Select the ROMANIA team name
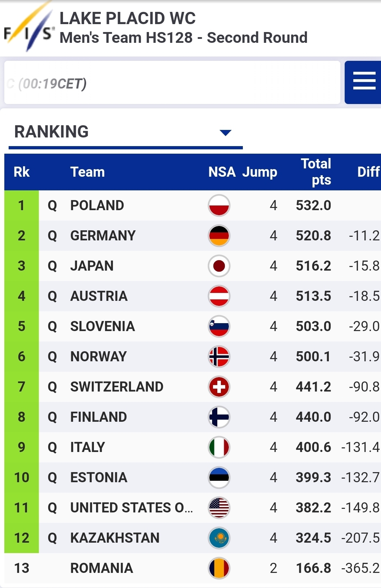The width and height of the screenshot is (381, 588). coord(101,568)
